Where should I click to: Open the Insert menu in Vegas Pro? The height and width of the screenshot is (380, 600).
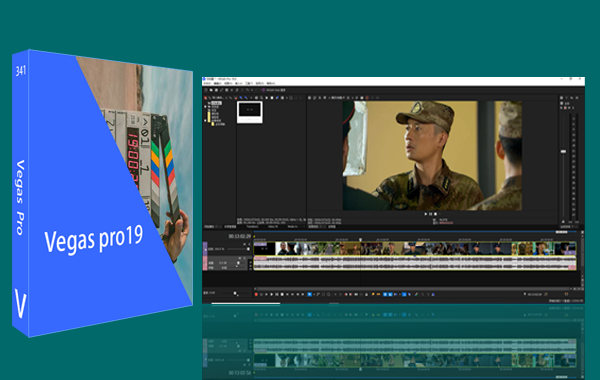[238, 83]
